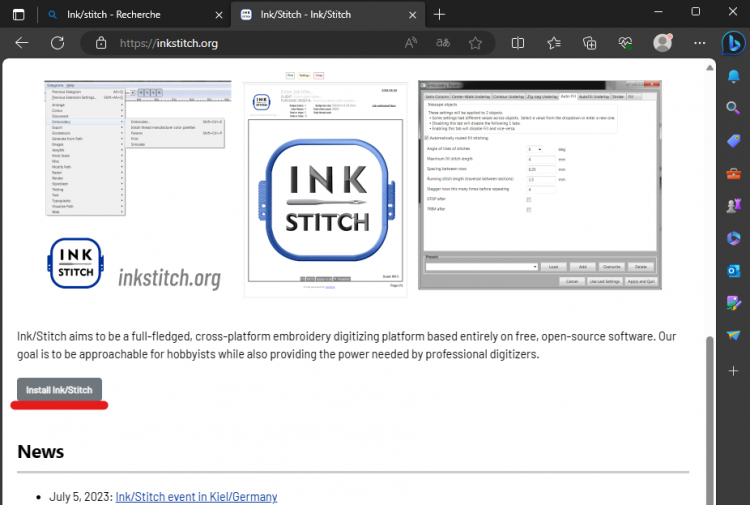750x505 pixels.
Task: Reload the page with the refresh icon
Action: pyautogui.click(x=58, y=43)
